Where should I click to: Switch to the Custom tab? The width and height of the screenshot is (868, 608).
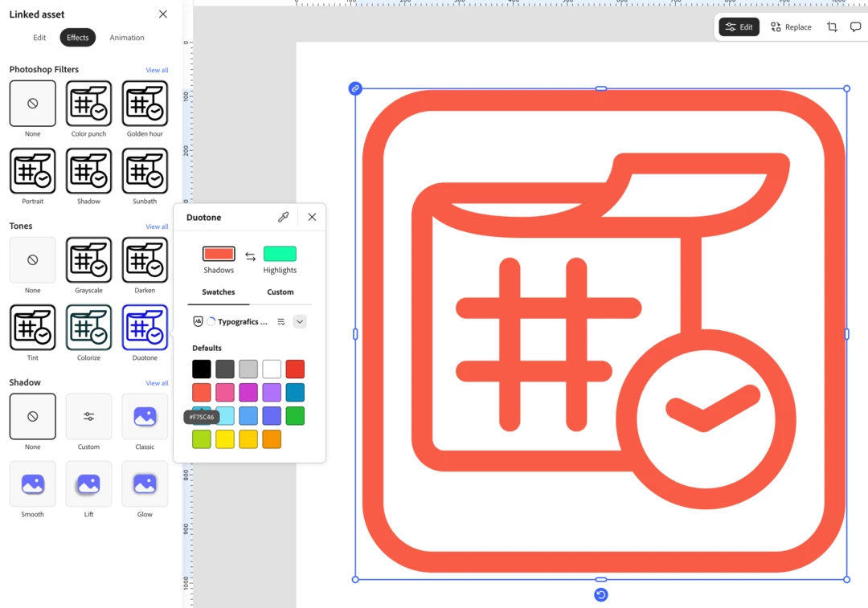[x=280, y=292]
